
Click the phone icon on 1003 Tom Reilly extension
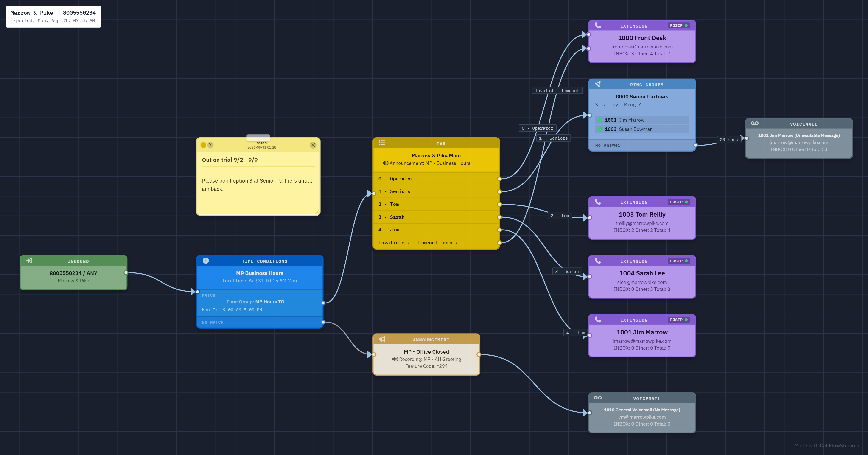coord(598,202)
